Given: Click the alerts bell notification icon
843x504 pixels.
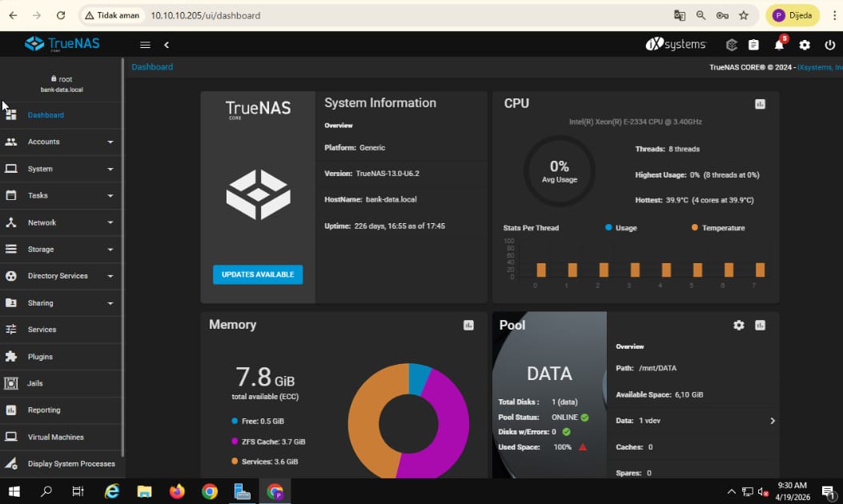Looking at the screenshot, I should pos(779,46).
